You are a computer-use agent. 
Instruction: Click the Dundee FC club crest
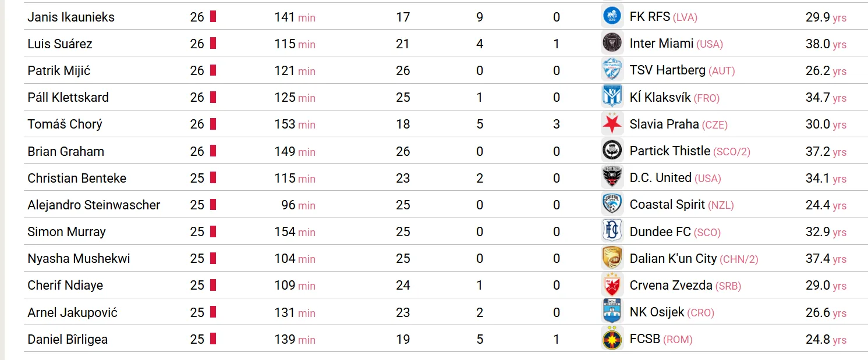[612, 231]
